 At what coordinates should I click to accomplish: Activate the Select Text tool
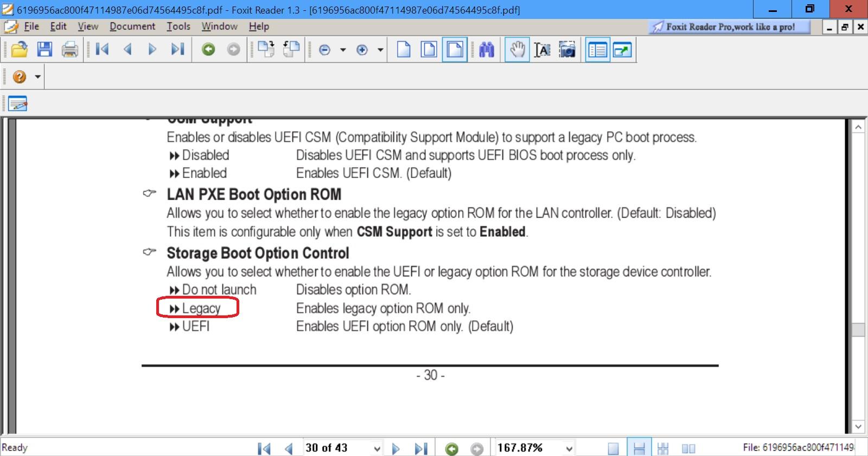(x=542, y=50)
